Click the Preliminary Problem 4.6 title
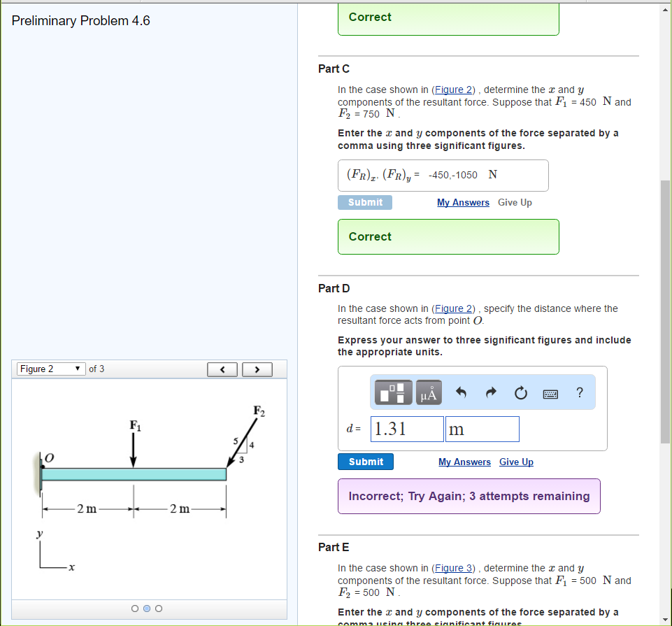Image resolution: width=672 pixels, height=626 pixels. pyautogui.click(x=80, y=20)
